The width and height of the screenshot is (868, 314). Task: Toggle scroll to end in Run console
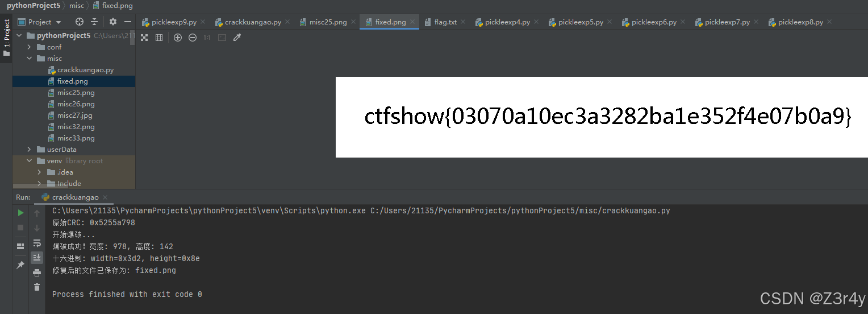pyautogui.click(x=37, y=258)
